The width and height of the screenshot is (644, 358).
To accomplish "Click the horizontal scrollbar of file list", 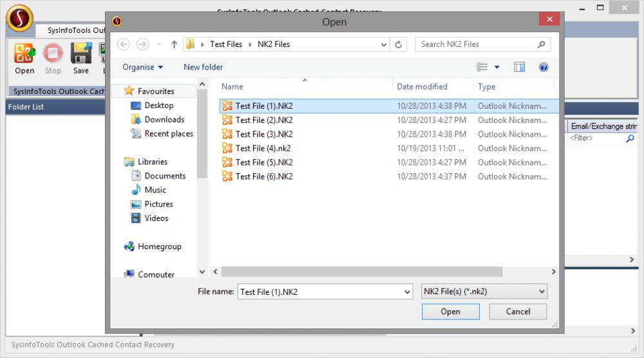I will point(361,272).
